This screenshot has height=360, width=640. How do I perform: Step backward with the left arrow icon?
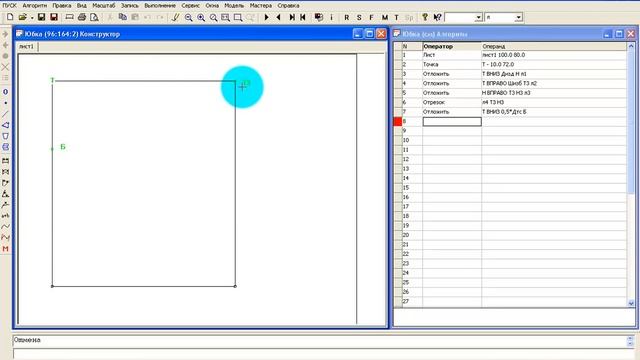click(x=279, y=17)
